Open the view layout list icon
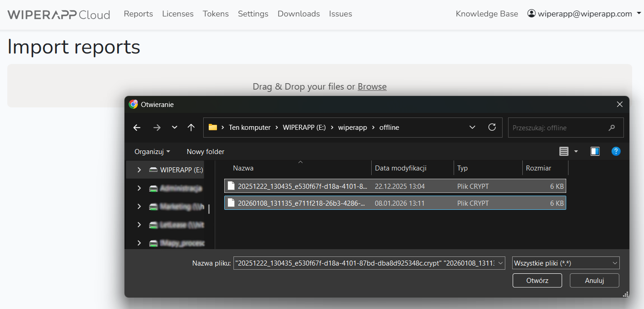The width and height of the screenshot is (644, 309). [564, 151]
